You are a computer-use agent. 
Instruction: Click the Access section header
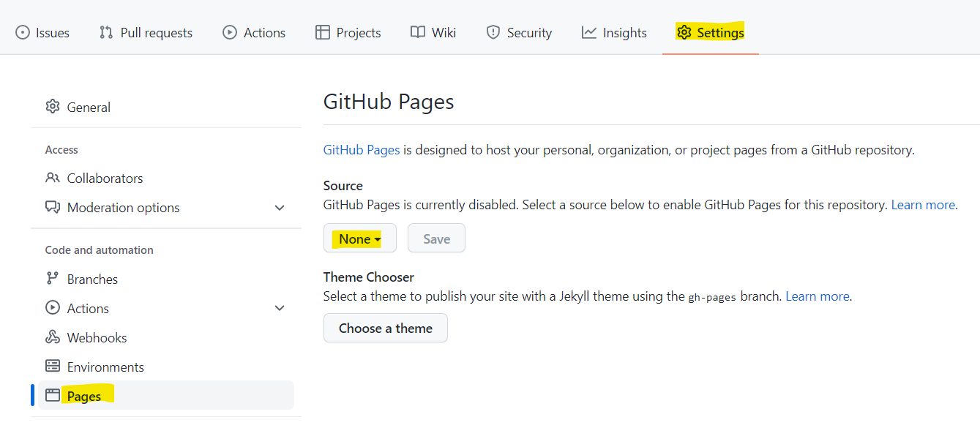(x=61, y=149)
